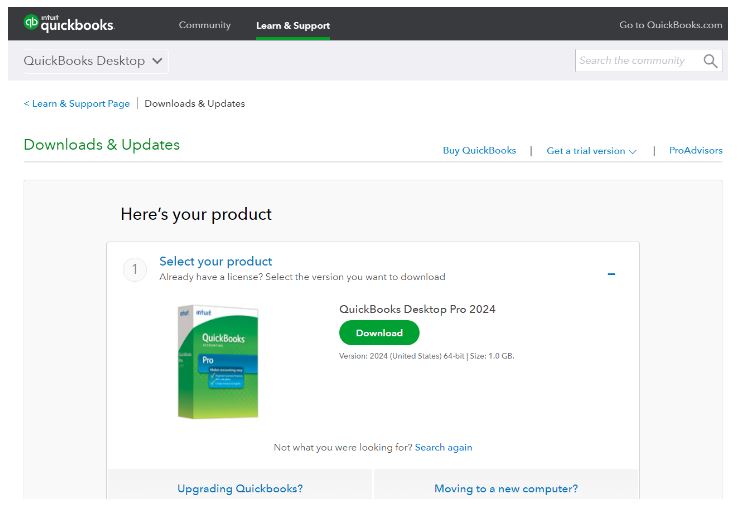Open the Learn & Support tab

coord(293,25)
